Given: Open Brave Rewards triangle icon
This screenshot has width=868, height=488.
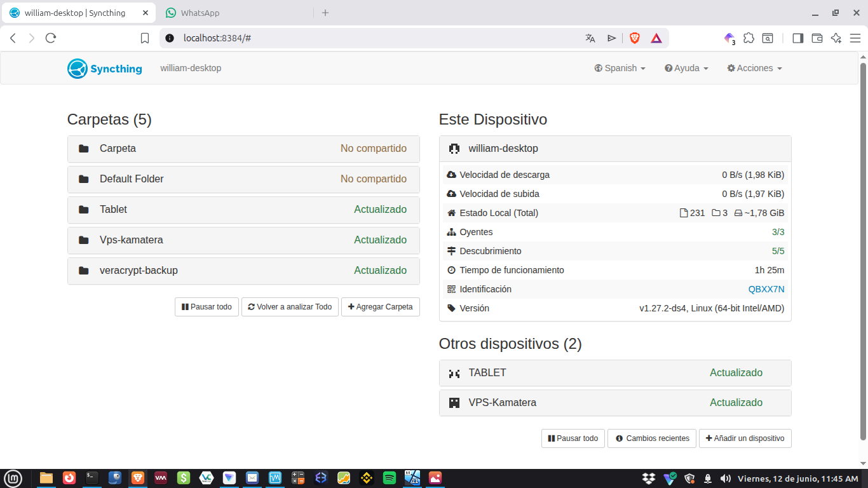Looking at the screenshot, I should [x=656, y=38].
